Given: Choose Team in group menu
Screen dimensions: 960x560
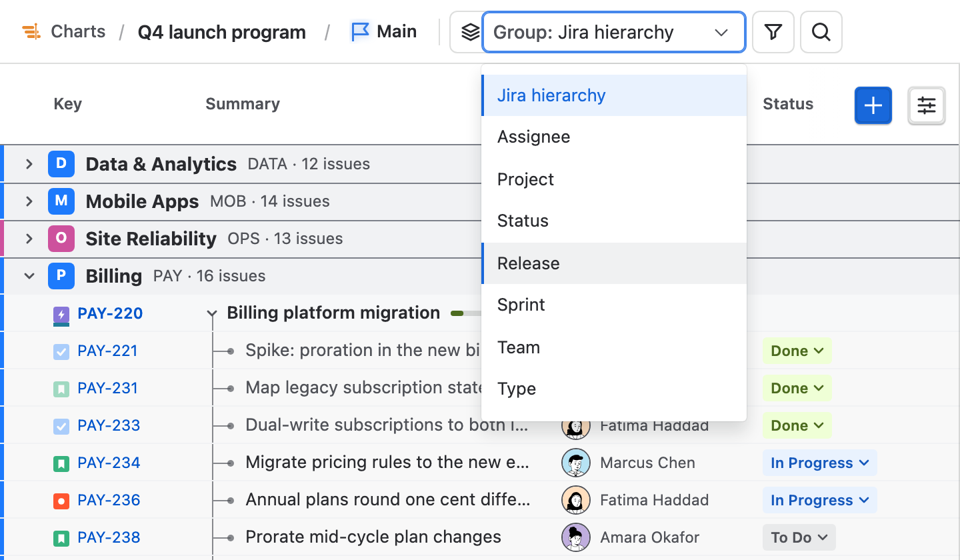Looking at the screenshot, I should coord(613,347).
